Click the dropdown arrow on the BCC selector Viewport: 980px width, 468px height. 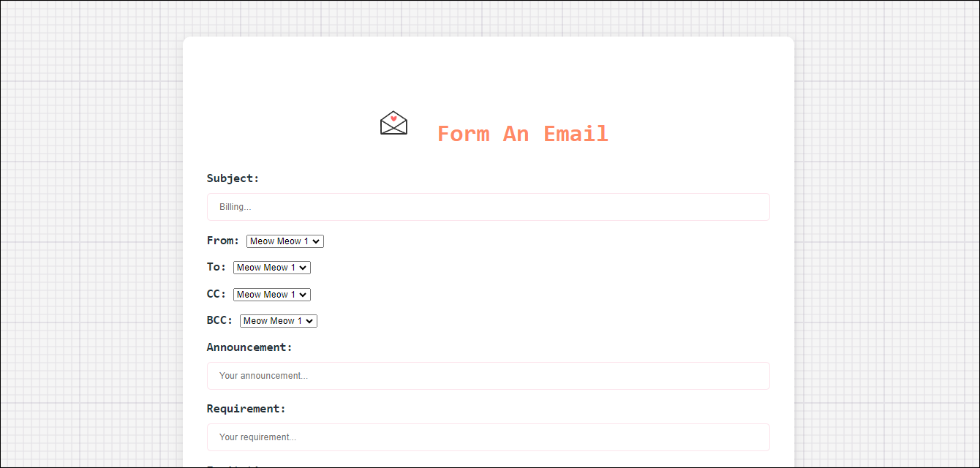point(310,320)
